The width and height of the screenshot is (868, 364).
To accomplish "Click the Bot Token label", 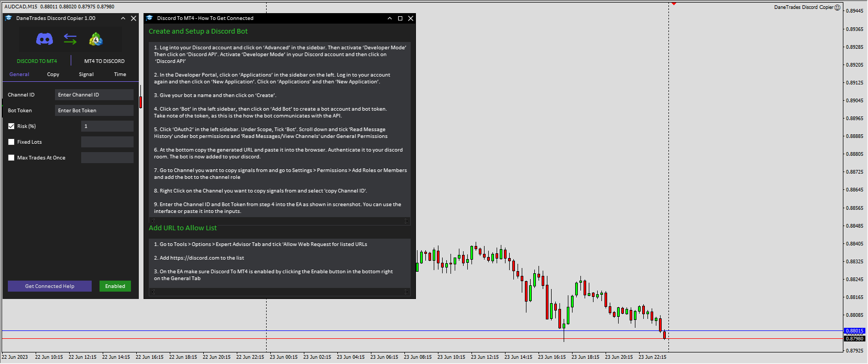I will pyautogui.click(x=20, y=111).
